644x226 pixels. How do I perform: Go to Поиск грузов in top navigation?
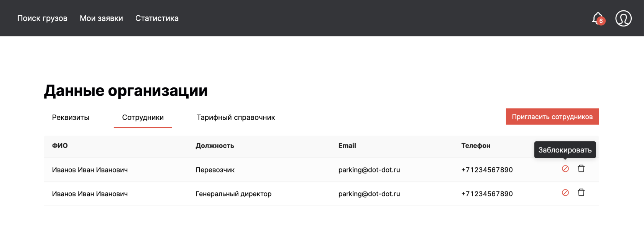pyautogui.click(x=42, y=18)
